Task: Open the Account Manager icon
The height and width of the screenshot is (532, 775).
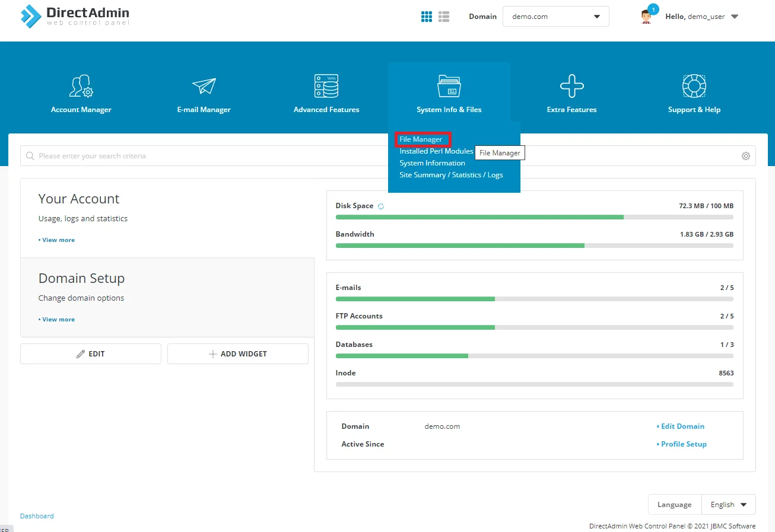Action: point(81,87)
